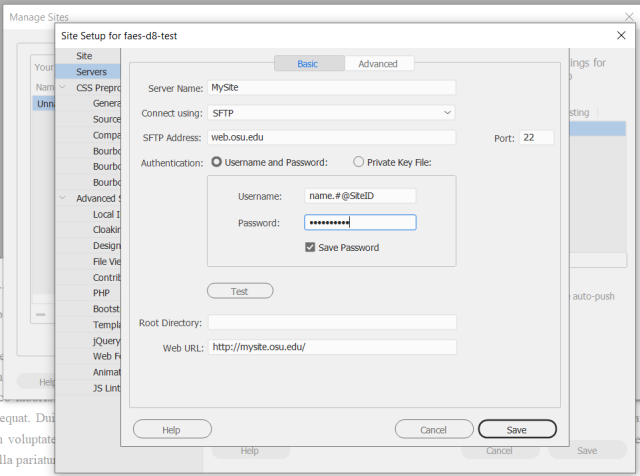Screen dimensions: 640x476
Task: Select the Animation Assets item
Action: point(107,372)
